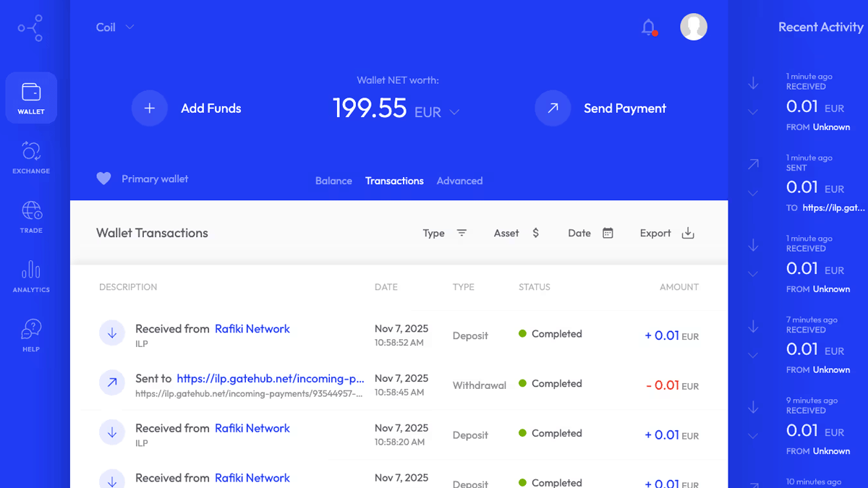The width and height of the screenshot is (868, 488).
Task: Click the Export download icon
Action: click(687, 233)
